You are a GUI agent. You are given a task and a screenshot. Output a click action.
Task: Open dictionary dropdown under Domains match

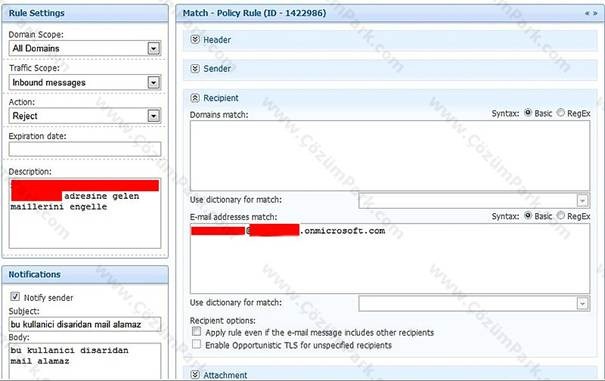582,200
